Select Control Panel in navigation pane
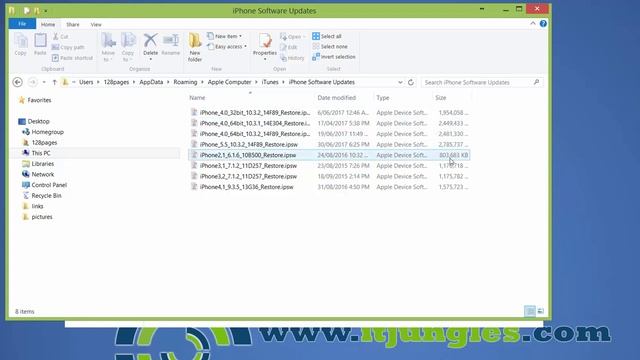640x360 pixels. point(49,185)
